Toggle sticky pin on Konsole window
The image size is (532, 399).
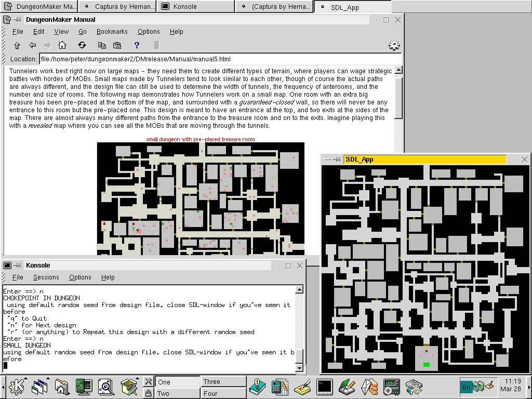coord(17,265)
